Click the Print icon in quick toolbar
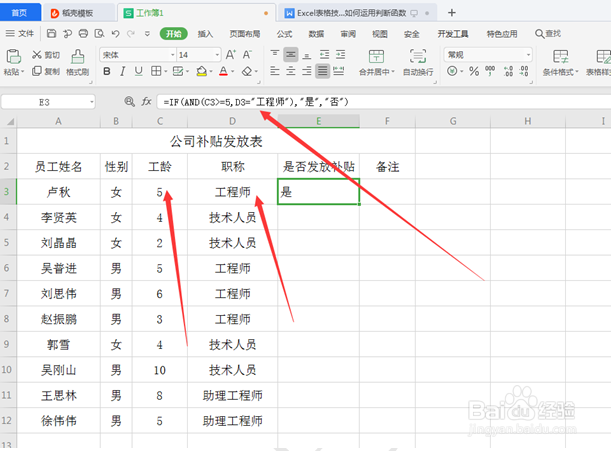Screen dimensions: 611x451 pos(83,34)
